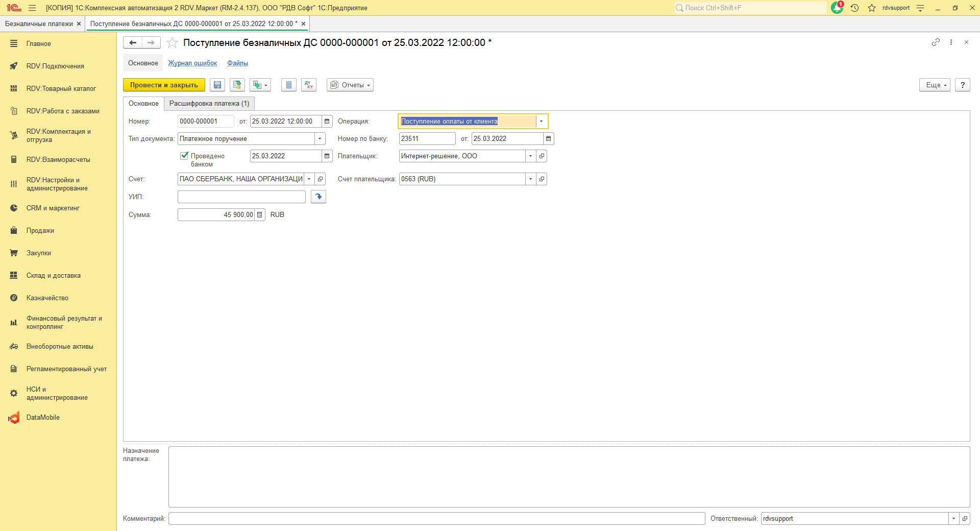Expand the Ответственный dropdown arrow
This screenshot has height=531, width=980.
[x=953, y=519]
